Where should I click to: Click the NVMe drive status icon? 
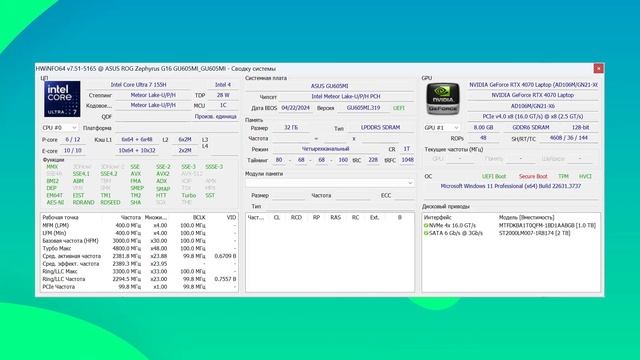(x=426, y=225)
